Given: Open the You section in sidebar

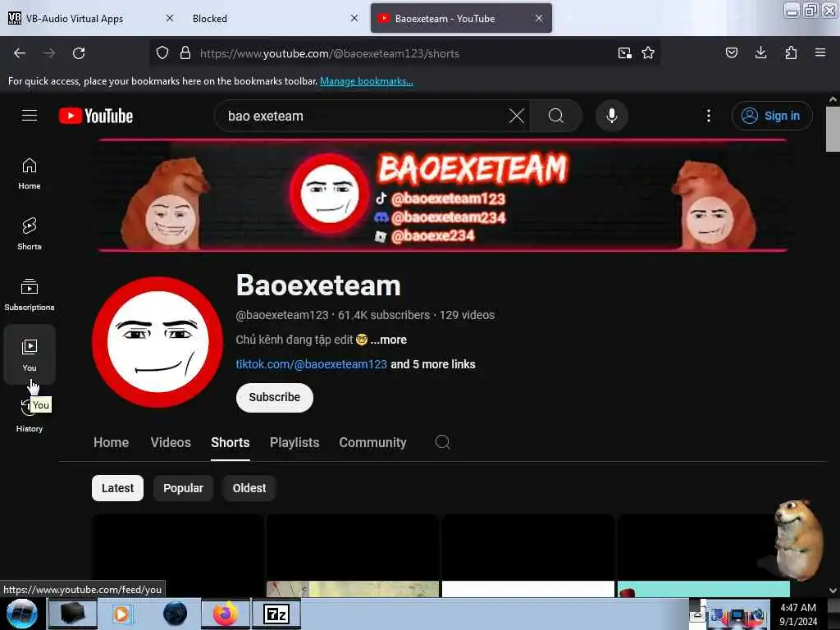Looking at the screenshot, I should pos(30,354).
